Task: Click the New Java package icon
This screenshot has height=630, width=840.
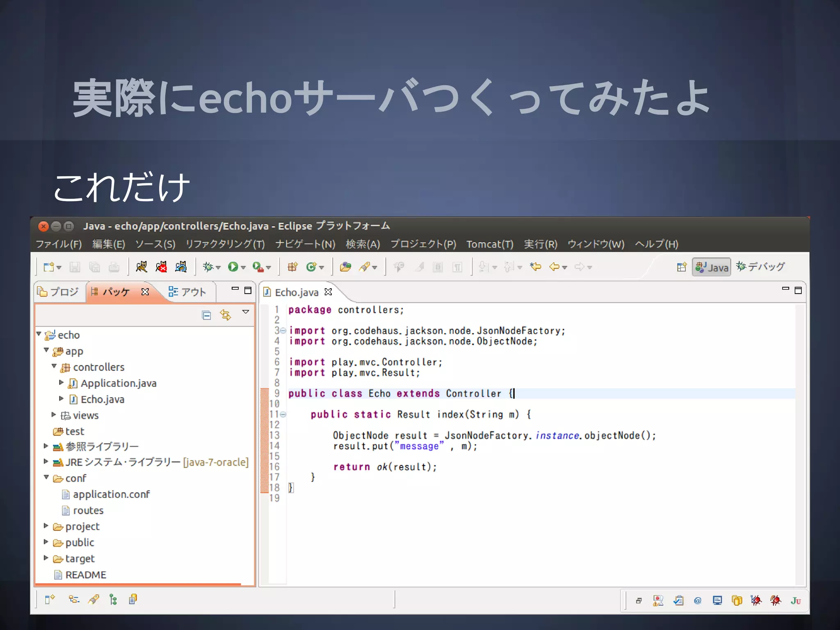Action: (x=292, y=267)
